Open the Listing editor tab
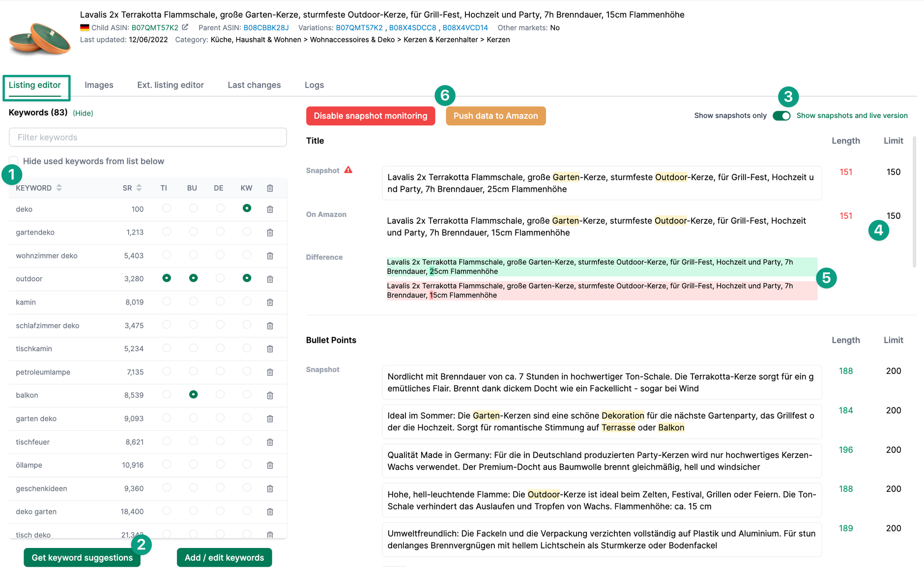Image resolution: width=924 pixels, height=573 pixels. coord(35,85)
